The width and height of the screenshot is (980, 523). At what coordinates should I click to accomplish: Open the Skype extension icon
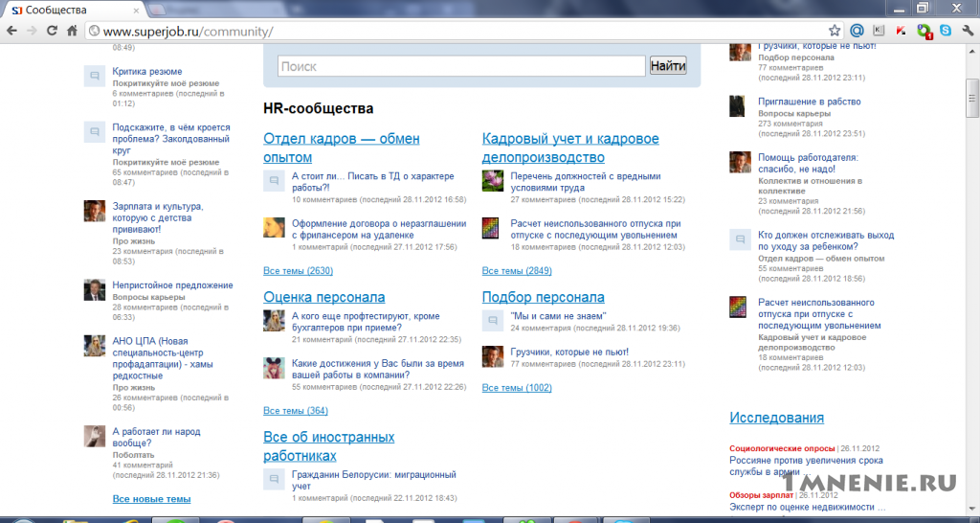click(x=946, y=30)
